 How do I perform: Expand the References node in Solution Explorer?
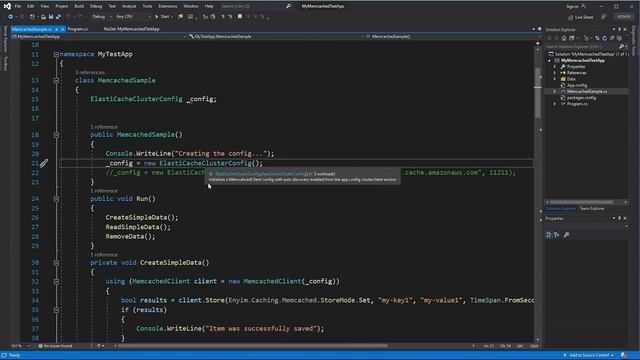click(x=554, y=73)
